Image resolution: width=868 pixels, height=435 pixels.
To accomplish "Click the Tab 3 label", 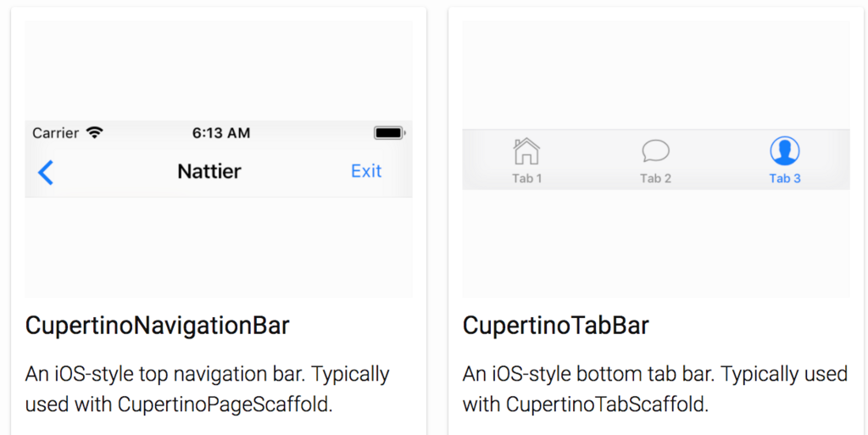I will (785, 178).
